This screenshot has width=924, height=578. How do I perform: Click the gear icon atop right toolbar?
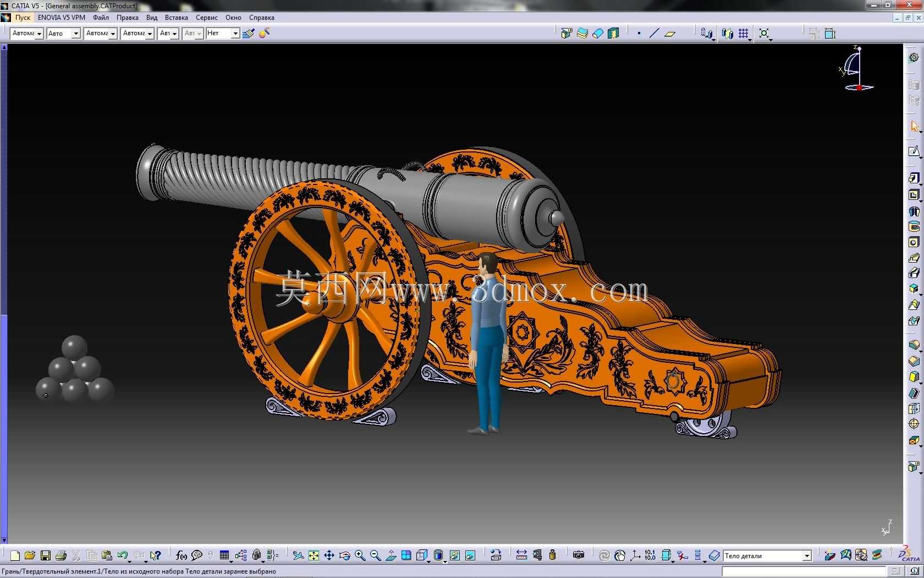pyautogui.click(x=914, y=57)
